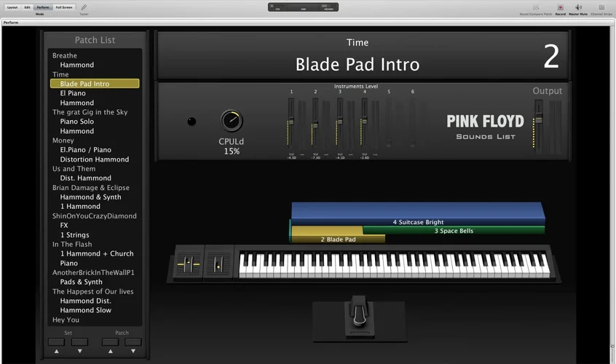Toggle Master Mute speaker icon

coord(578,7)
